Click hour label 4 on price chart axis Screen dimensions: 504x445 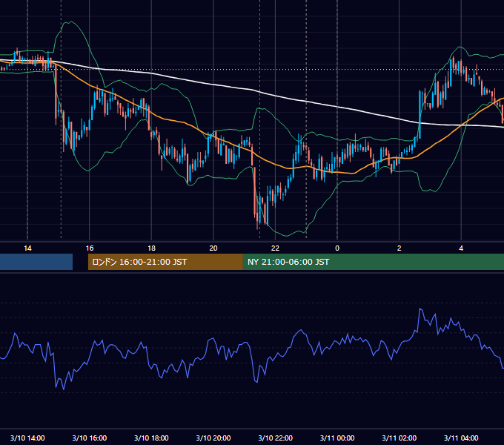tap(461, 248)
